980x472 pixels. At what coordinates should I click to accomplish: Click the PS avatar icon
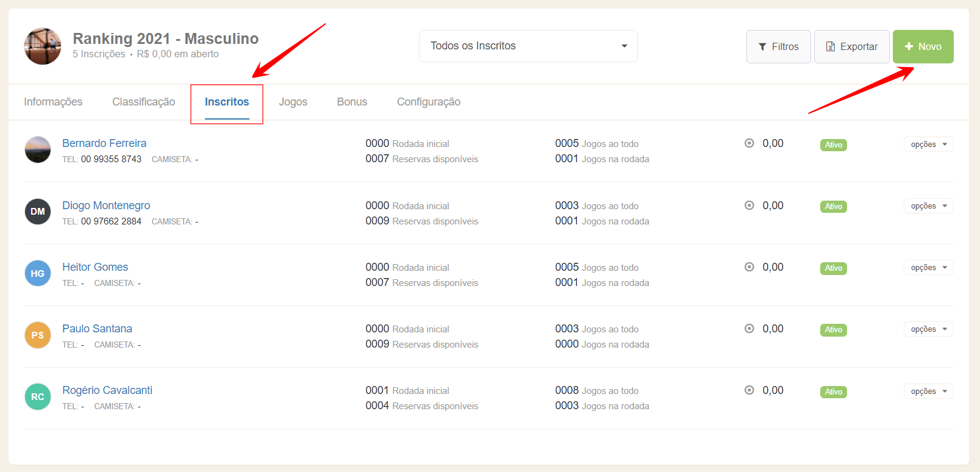(38, 335)
